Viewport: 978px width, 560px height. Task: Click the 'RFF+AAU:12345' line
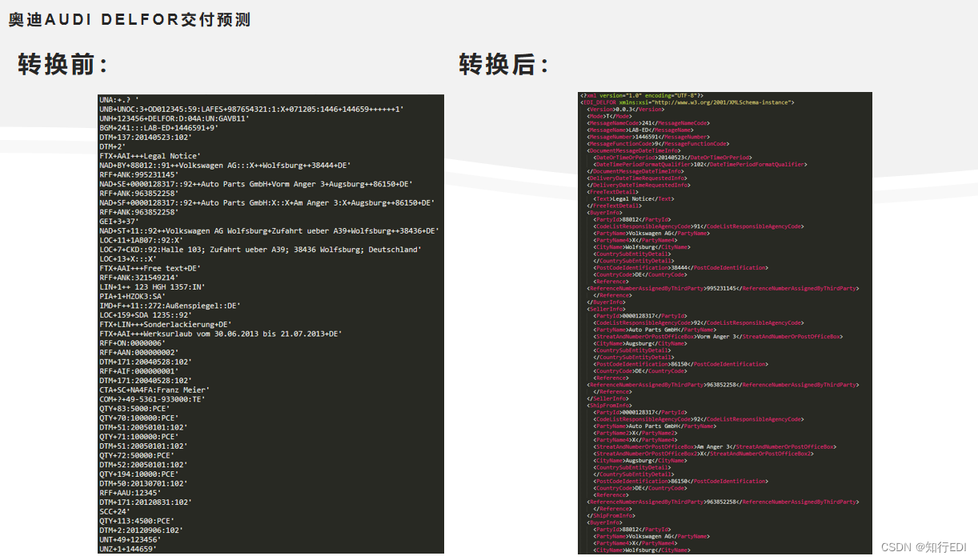coord(128,492)
